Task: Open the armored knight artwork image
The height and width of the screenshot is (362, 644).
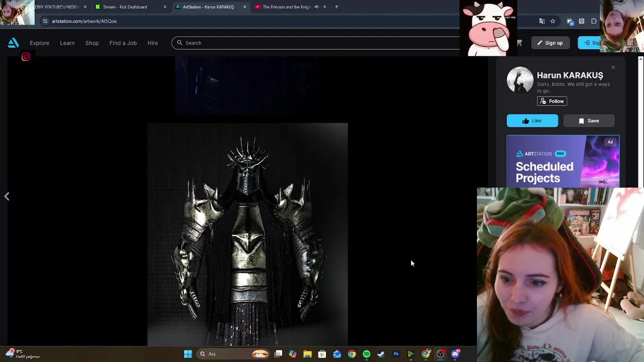Action: 248,234
